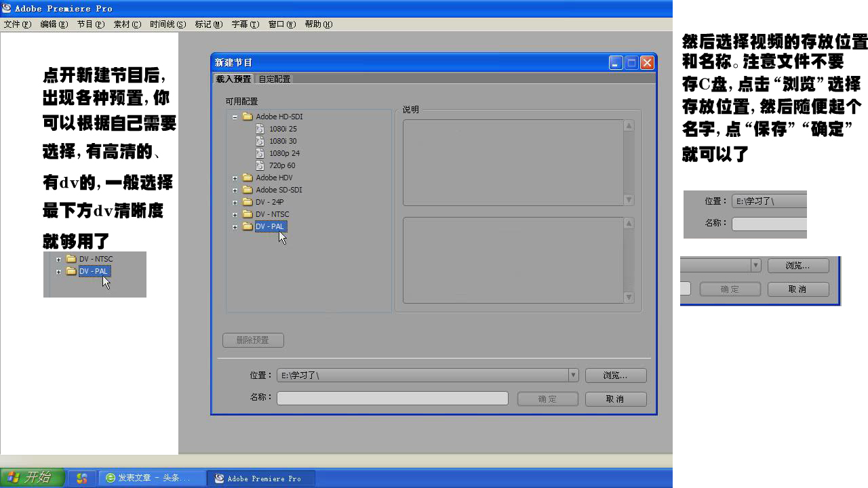This screenshot has width=868, height=488.
Task: Switch to the 载入预置 tab
Action: 233,79
